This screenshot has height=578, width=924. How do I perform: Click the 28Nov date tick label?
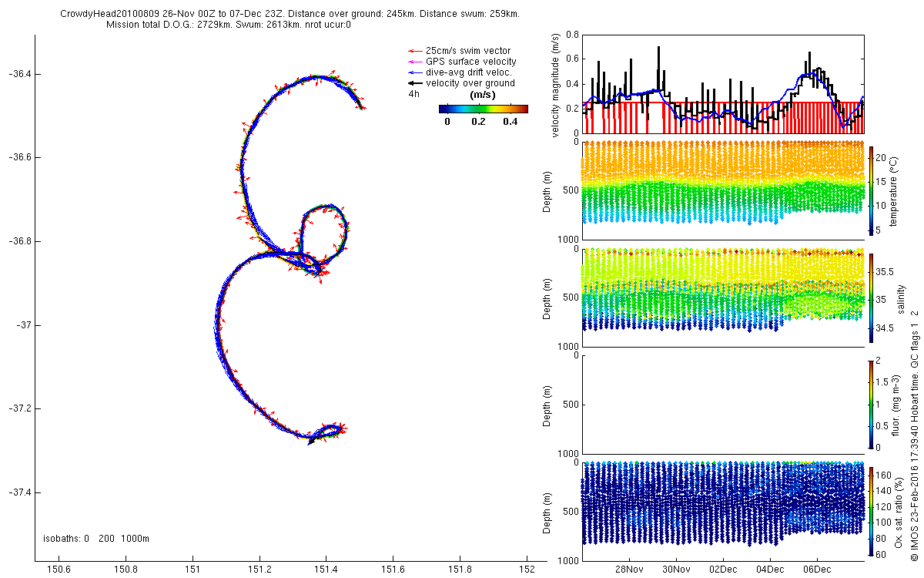[629, 570]
